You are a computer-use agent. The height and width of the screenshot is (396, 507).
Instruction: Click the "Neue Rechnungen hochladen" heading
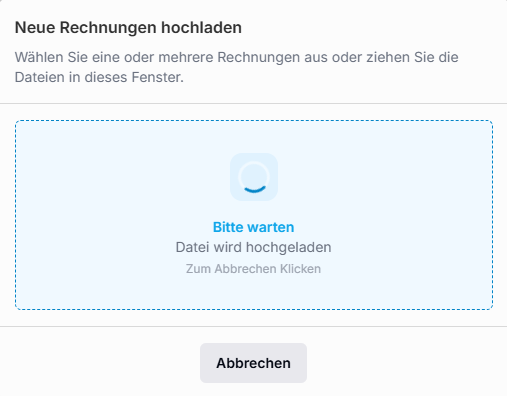click(x=128, y=27)
